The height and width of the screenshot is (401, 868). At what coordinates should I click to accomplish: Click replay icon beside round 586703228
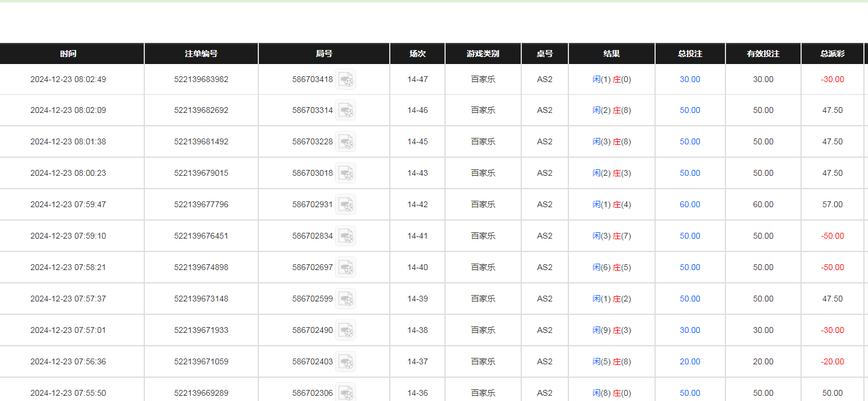pos(346,142)
